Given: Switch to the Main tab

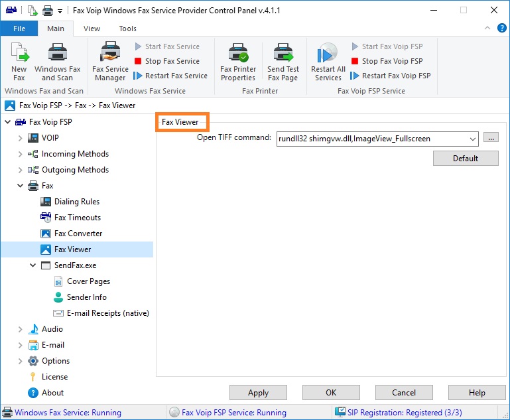Looking at the screenshot, I should (x=56, y=29).
